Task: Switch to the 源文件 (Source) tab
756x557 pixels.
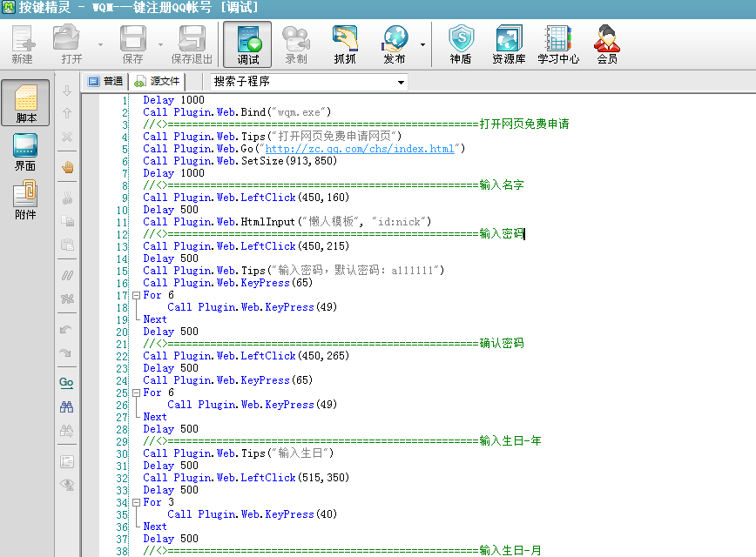Action: pos(157,81)
